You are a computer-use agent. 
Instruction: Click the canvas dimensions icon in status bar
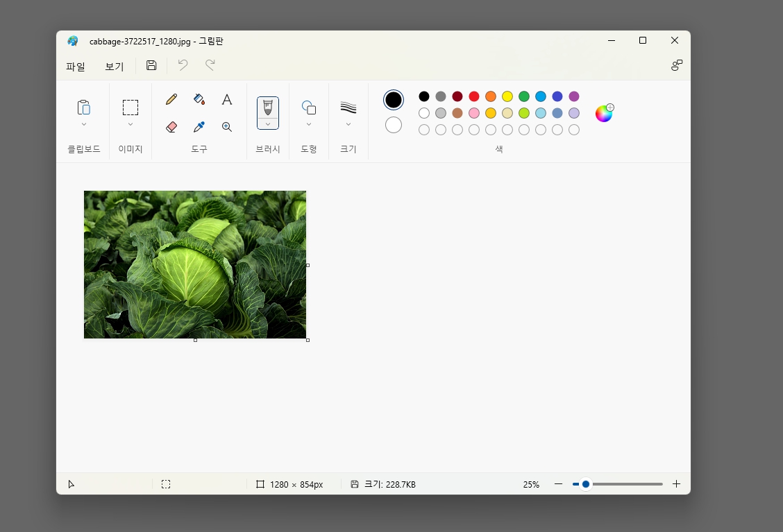[x=260, y=484]
